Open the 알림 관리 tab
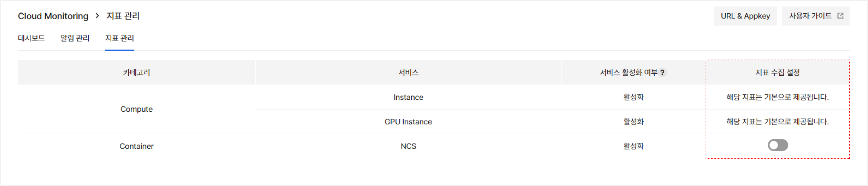The image size is (868, 186). click(x=75, y=38)
